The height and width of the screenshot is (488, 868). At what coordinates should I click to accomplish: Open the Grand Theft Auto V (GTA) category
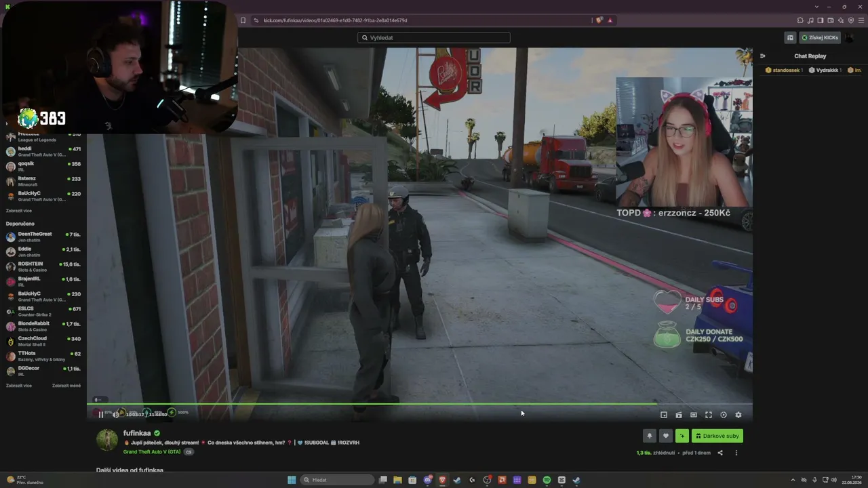pos(152,452)
